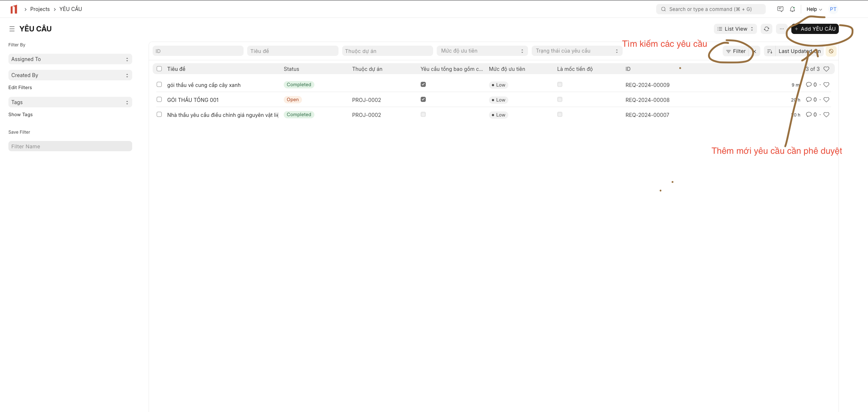Click the Filter button

(x=735, y=51)
